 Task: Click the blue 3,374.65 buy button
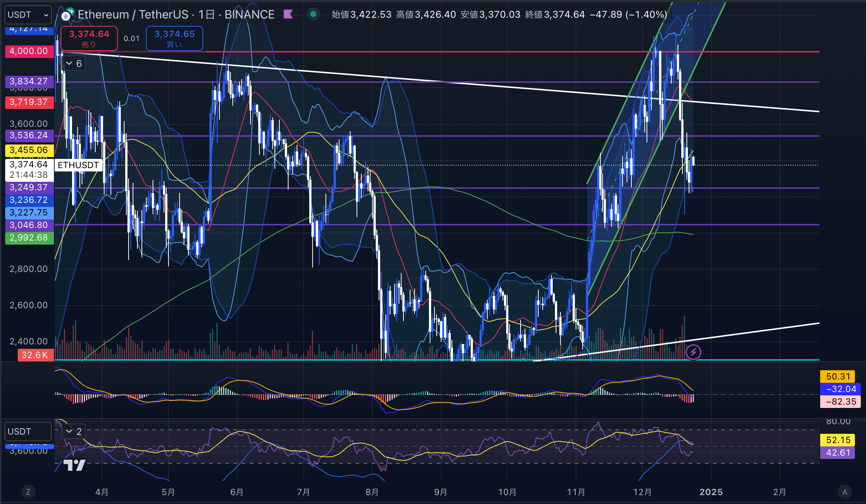tap(174, 38)
